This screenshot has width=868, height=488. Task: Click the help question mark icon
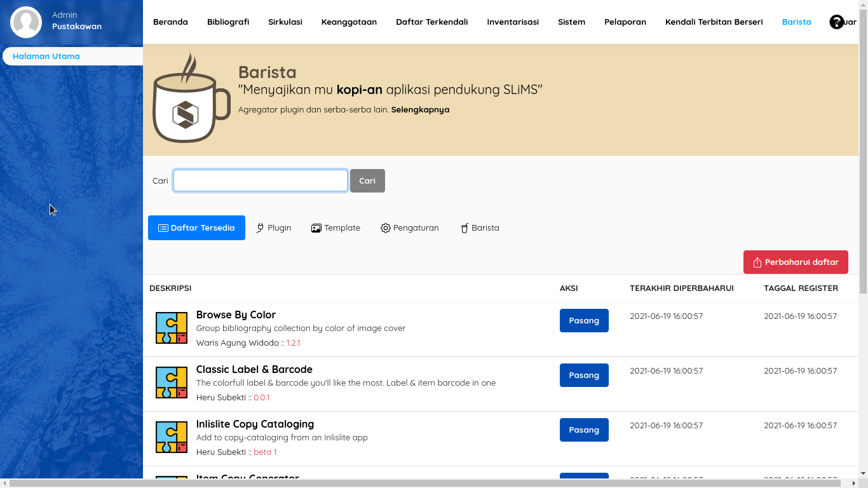click(837, 22)
